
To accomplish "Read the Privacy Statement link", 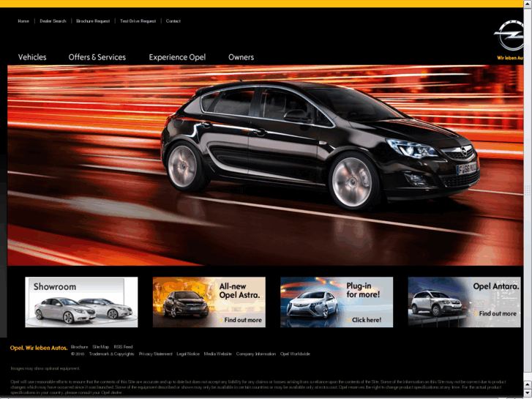I will (155, 354).
